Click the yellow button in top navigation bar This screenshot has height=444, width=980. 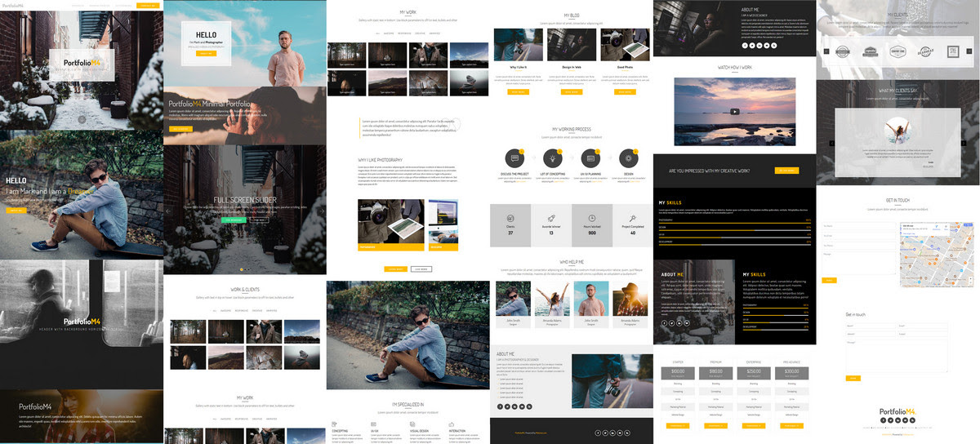pos(147,5)
